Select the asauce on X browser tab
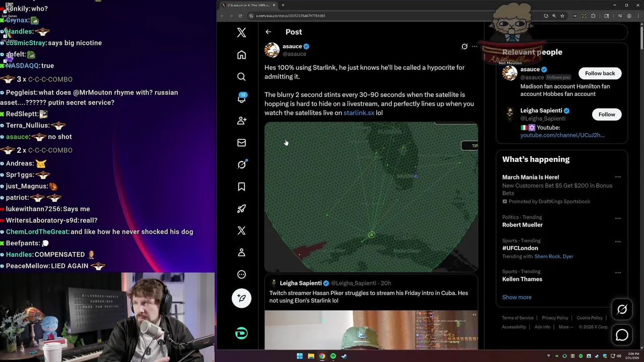The height and width of the screenshot is (362, 644). click(x=249, y=5)
